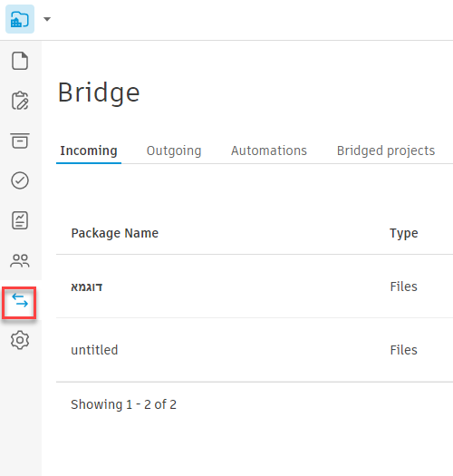Open the Reports chart document icon
The height and width of the screenshot is (476, 453).
tap(20, 220)
